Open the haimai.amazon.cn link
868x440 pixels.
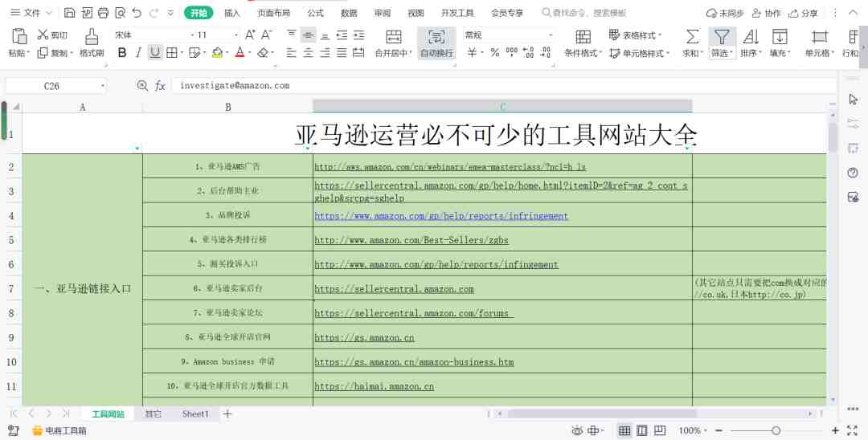[375, 386]
